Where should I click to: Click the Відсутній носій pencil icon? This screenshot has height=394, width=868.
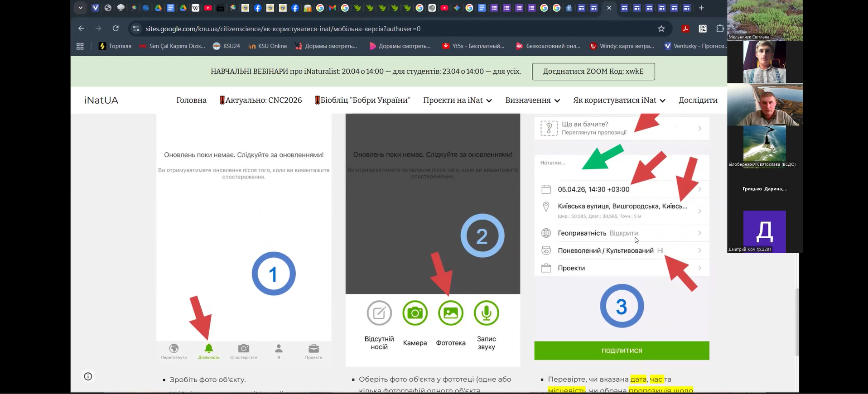point(379,313)
